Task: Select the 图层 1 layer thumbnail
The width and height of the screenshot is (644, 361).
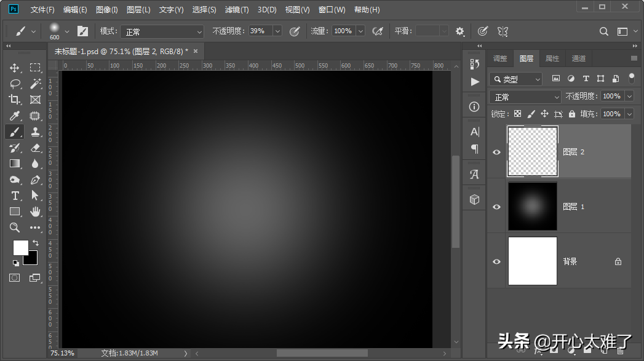Action: [x=532, y=207]
